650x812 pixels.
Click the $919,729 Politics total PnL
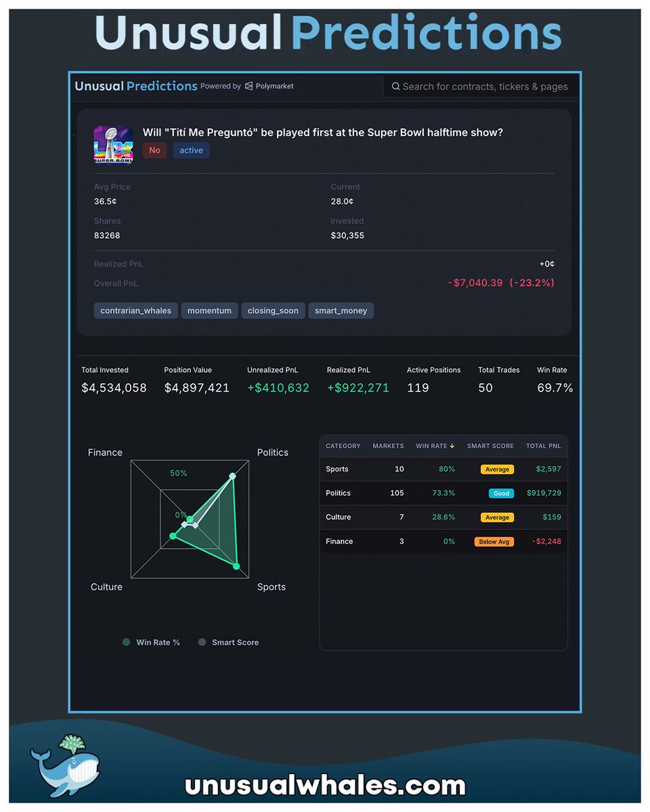544,493
